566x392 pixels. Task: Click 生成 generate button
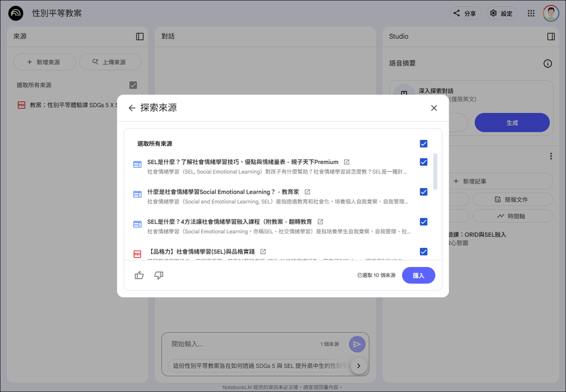click(512, 123)
